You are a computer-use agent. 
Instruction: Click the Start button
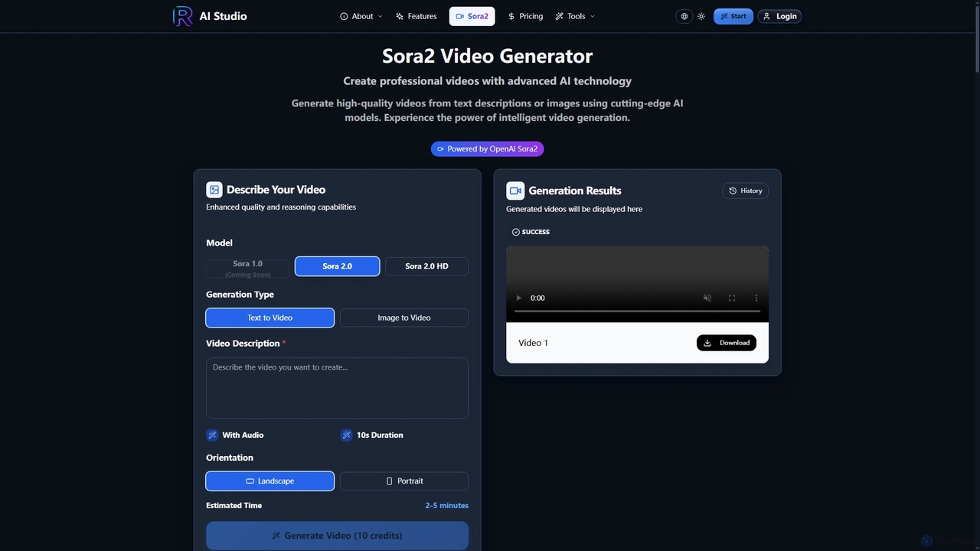tap(733, 16)
